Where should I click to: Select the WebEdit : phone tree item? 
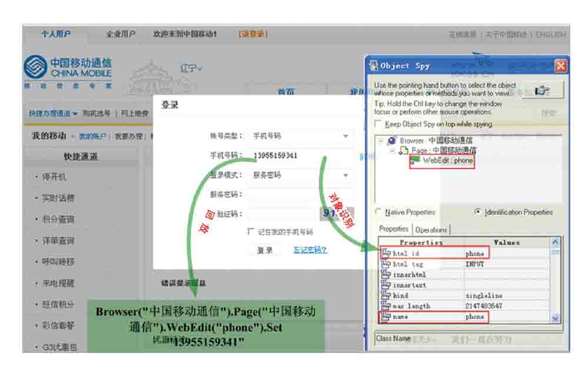click(447, 160)
